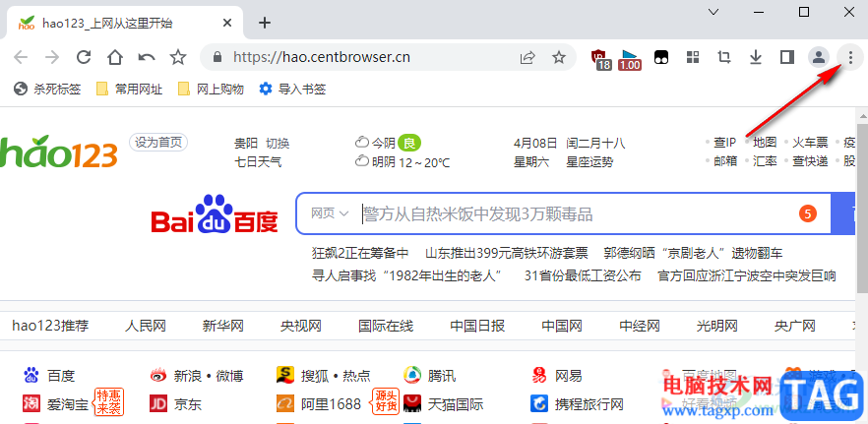868x424 pixels.
Task: Open the 京东 site link
Action: click(x=175, y=404)
